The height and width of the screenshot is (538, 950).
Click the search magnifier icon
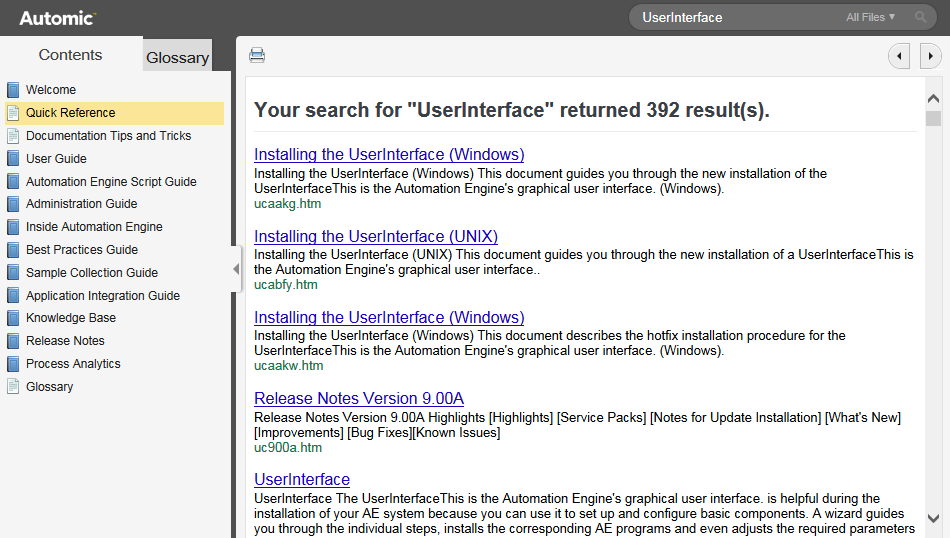pos(921,18)
